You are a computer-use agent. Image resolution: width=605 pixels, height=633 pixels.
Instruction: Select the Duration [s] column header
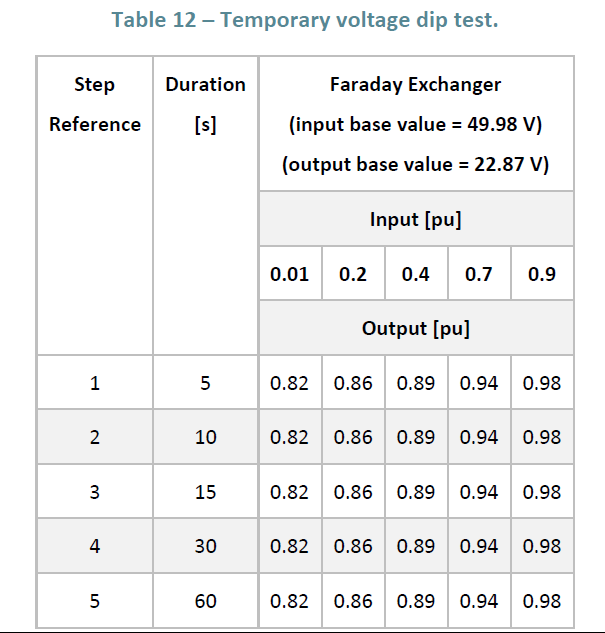pos(205,105)
